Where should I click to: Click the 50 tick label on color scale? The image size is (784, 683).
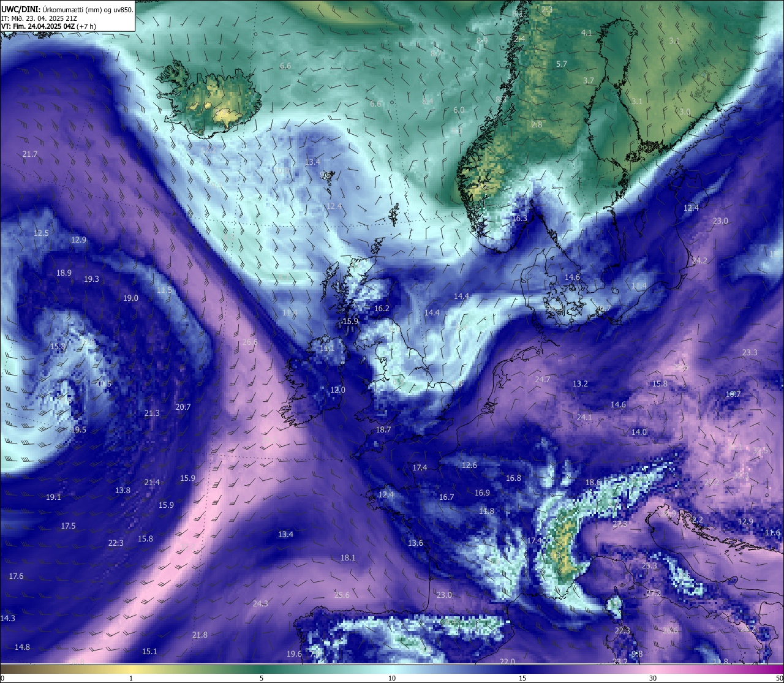(x=779, y=678)
